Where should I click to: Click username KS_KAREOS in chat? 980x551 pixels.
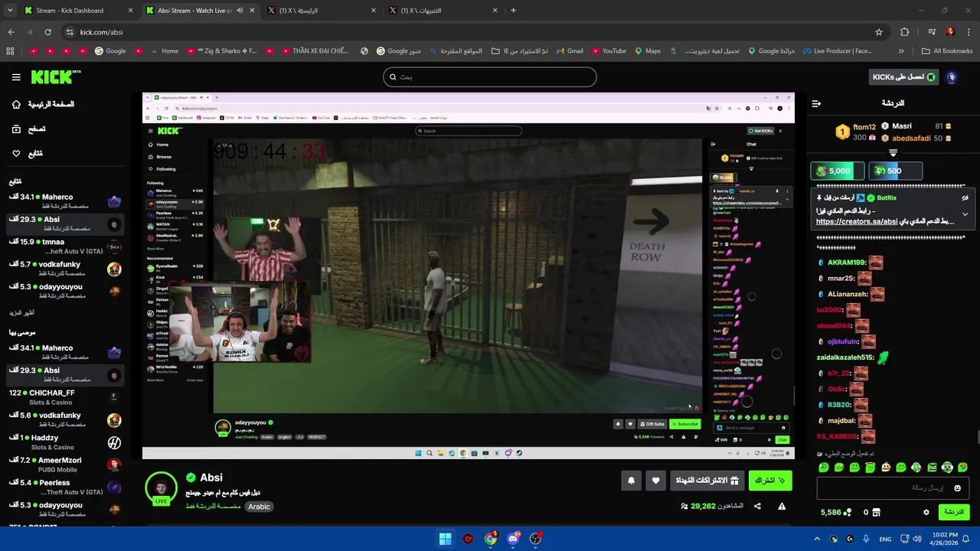(x=837, y=436)
